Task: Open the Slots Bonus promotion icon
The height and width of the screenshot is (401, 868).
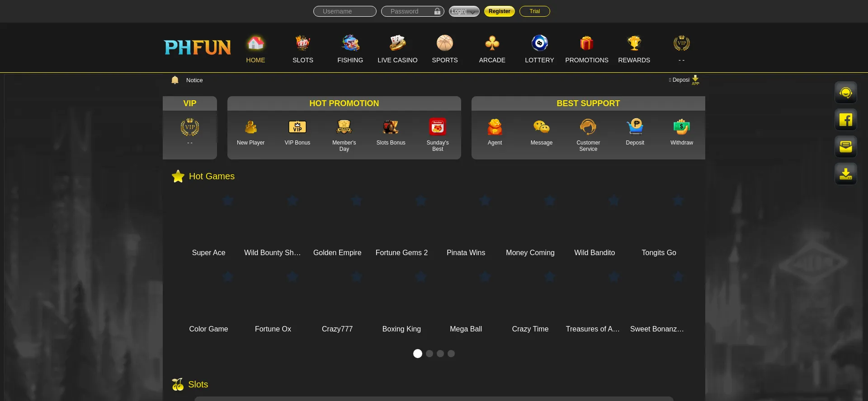Action: pyautogui.click(x=391, y=128)
